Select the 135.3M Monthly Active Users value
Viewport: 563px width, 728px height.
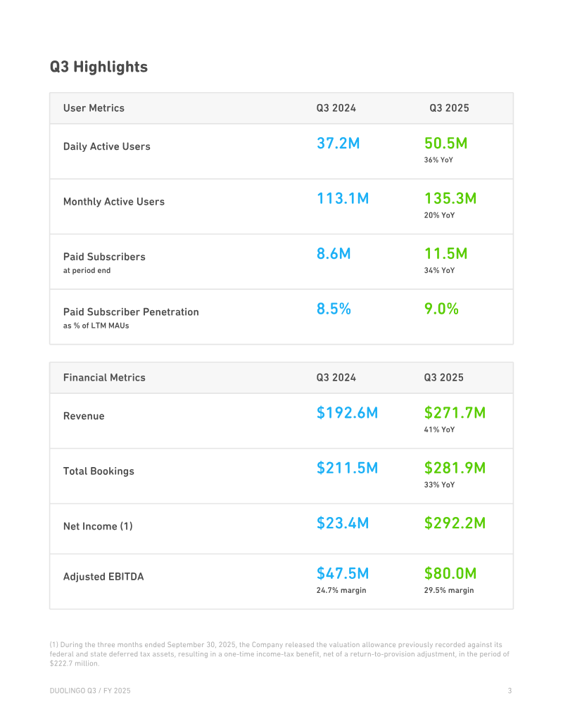point(450,198)
